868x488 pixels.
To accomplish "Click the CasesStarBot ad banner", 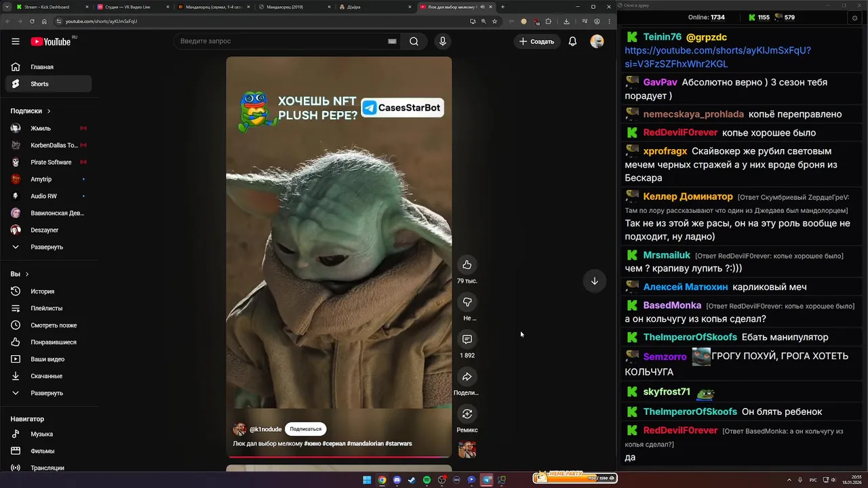I will coord(402,108).
